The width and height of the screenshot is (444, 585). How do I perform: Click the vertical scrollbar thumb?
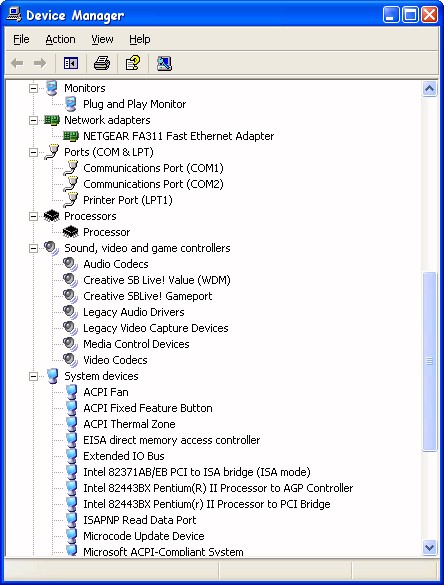click(x=429, y=362)
